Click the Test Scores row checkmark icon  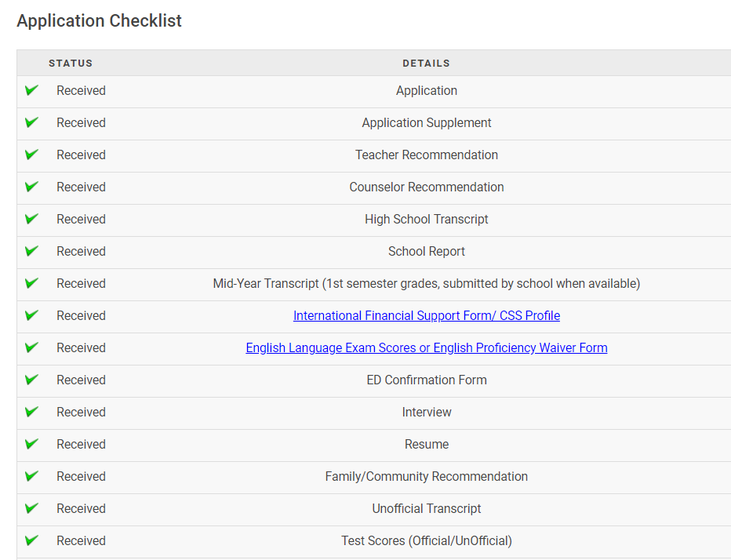click(x=31, y=540)
